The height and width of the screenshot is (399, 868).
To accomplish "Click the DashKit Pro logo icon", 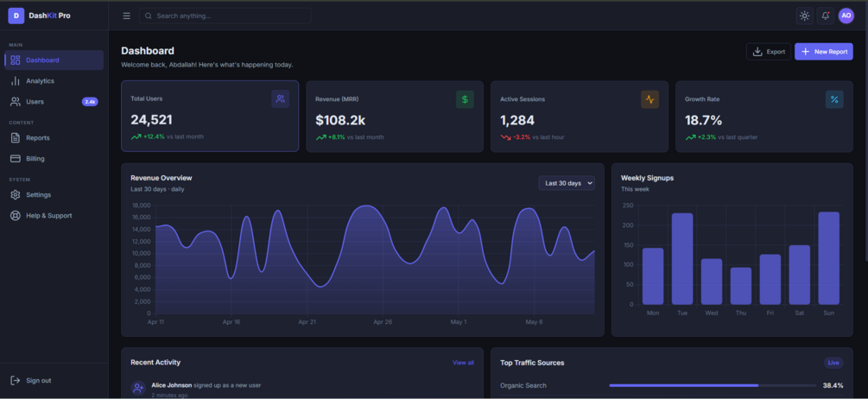I will 16,16.
